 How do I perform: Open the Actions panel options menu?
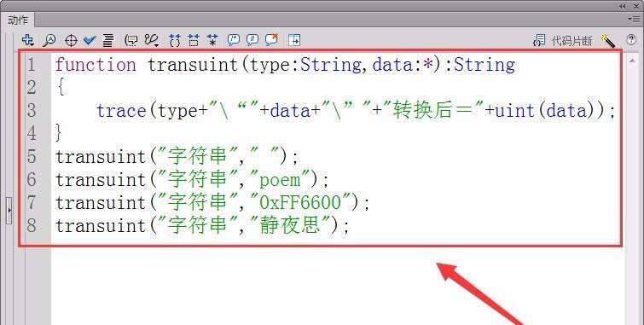pyautogui.click(x=633, y=19)
